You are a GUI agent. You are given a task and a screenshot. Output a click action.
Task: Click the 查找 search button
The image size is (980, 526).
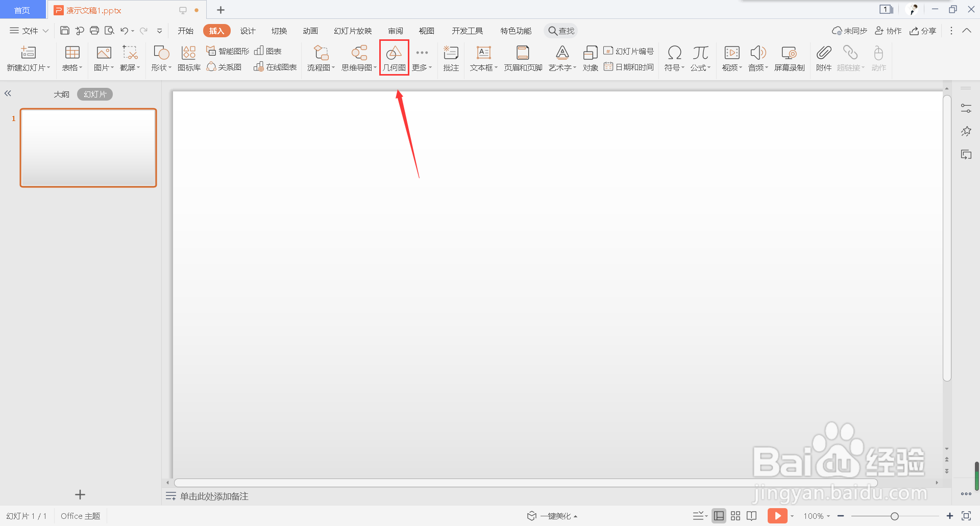(x=561, y=31)
